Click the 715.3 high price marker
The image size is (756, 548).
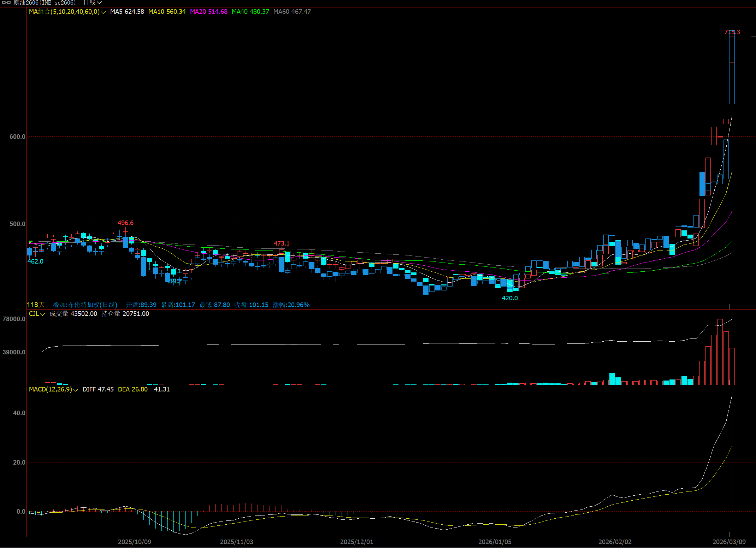tap(732, 32)
